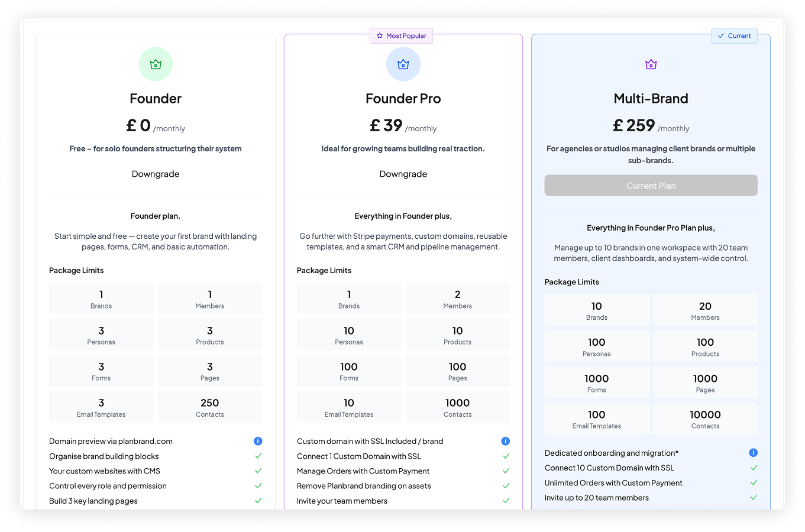Click checkmark beside Control every role and permission
Screen dimensions: 805x532
pyautogui.click(x=258, y=486)
